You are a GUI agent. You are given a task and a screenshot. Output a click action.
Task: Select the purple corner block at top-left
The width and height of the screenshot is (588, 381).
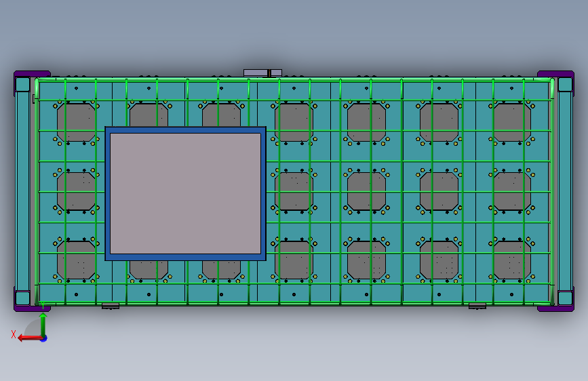(x=32, y=73)
